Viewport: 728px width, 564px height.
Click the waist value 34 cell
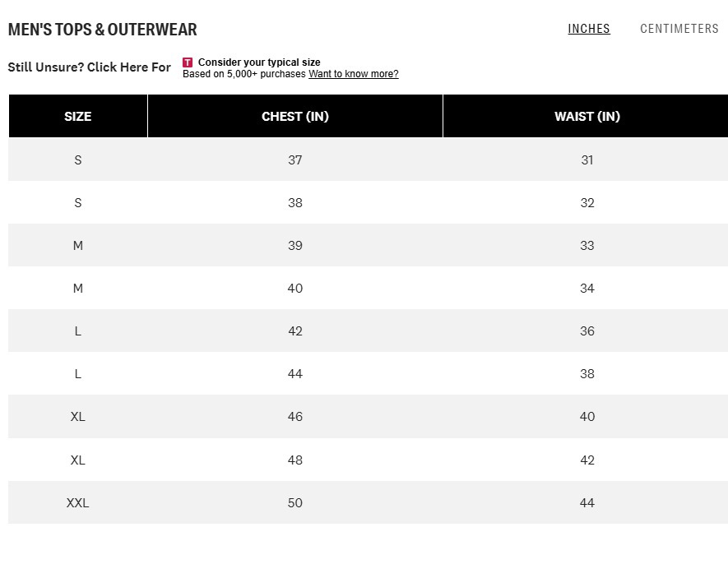coord(587,289)
